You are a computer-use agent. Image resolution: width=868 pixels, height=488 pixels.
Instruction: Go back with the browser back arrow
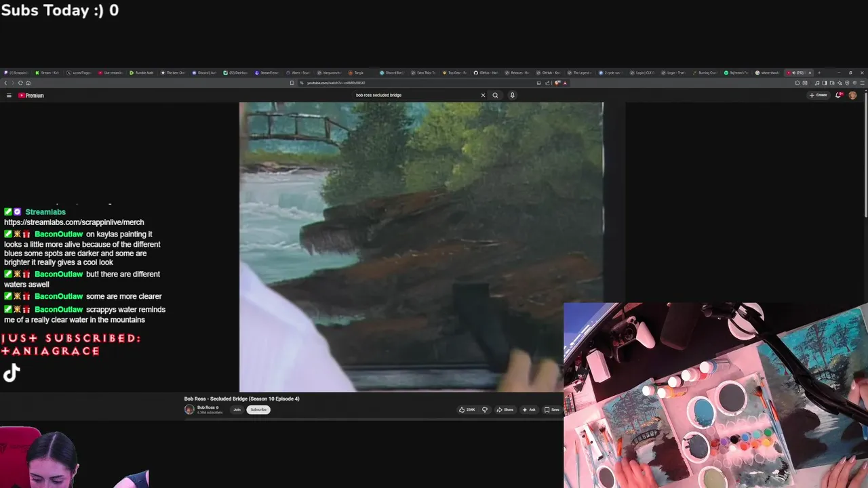(5, 83)
